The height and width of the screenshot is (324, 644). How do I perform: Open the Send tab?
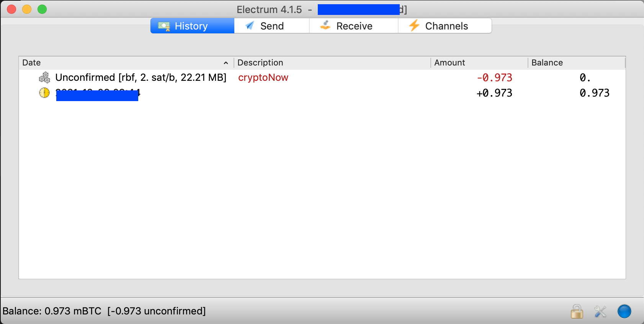point(271,26)
